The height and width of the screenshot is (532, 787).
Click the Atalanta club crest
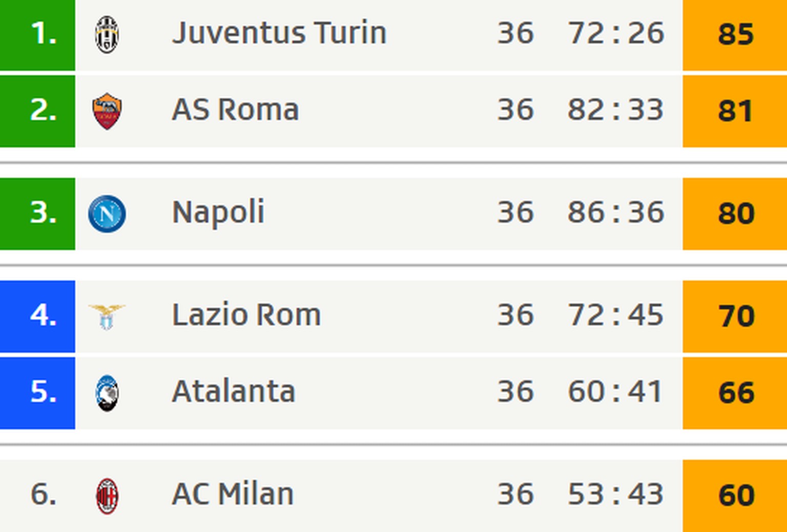point(107,393)
